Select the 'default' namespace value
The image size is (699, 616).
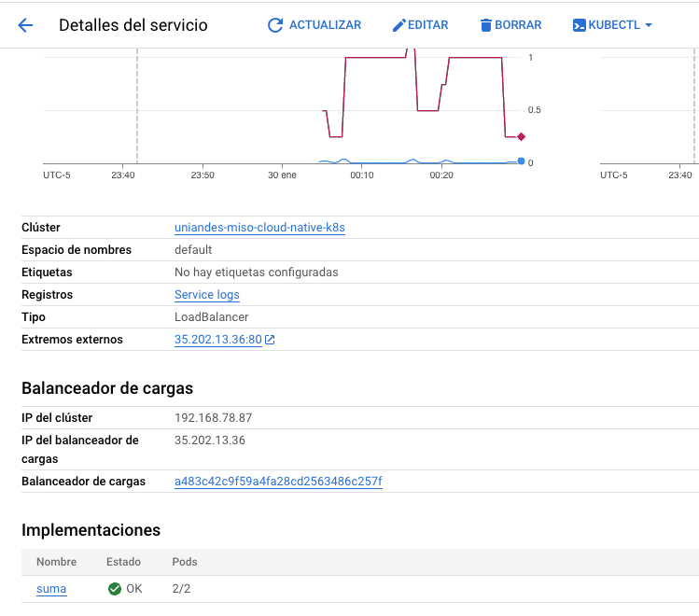click(193, 249)
